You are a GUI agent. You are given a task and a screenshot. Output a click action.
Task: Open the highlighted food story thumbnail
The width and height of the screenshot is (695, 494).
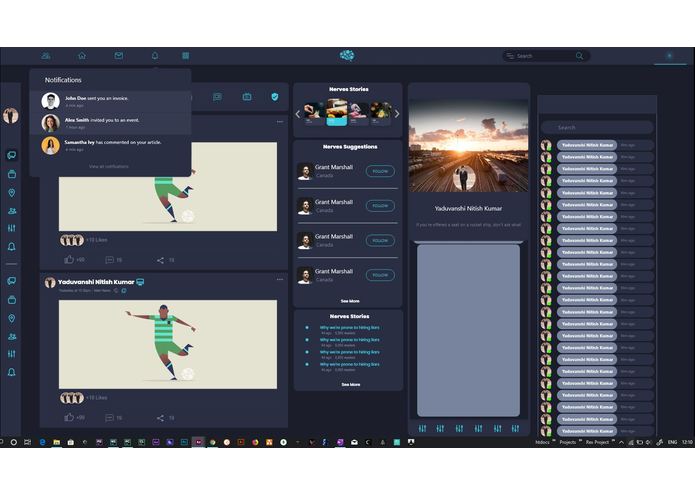click(336, 112)
